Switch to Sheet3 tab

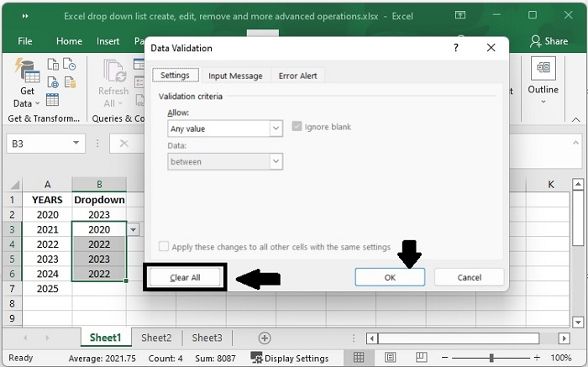click(x=207, y=338)
